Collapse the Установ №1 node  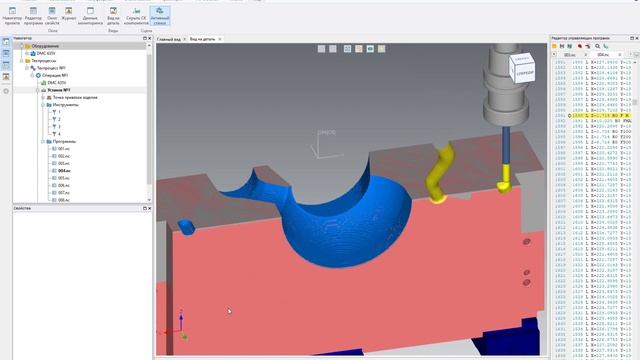point(38,90)
